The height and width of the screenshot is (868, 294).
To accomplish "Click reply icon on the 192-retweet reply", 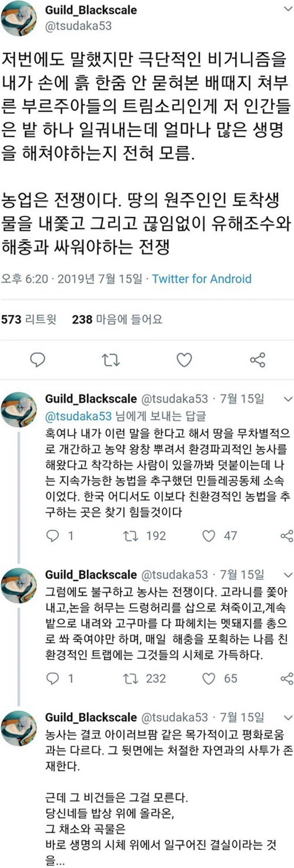I will point(53,536).
